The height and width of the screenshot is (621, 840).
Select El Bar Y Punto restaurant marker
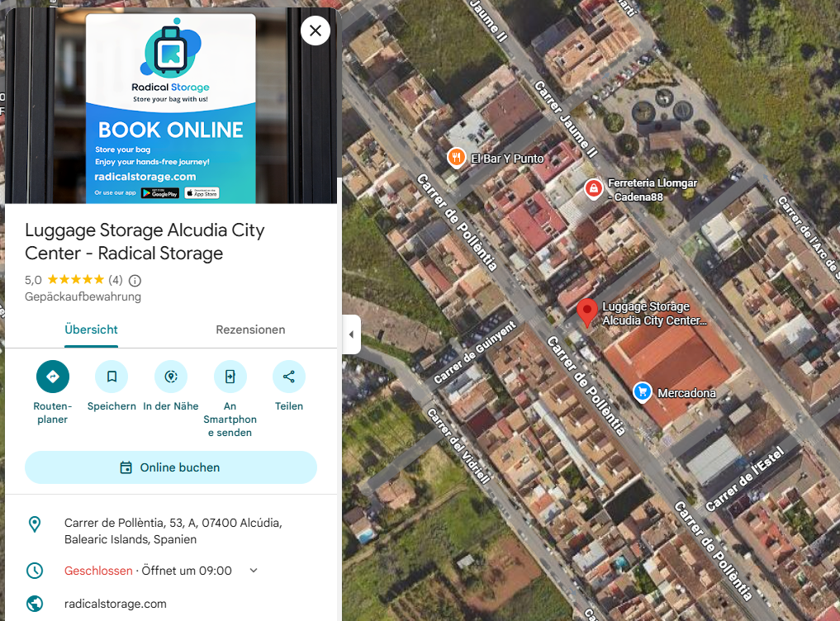[x=455, y=157]
